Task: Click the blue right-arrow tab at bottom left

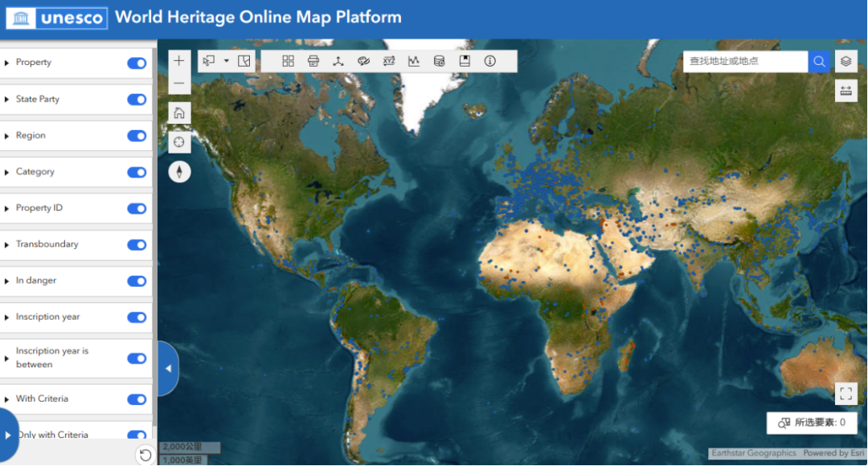Action: (8, 435)
